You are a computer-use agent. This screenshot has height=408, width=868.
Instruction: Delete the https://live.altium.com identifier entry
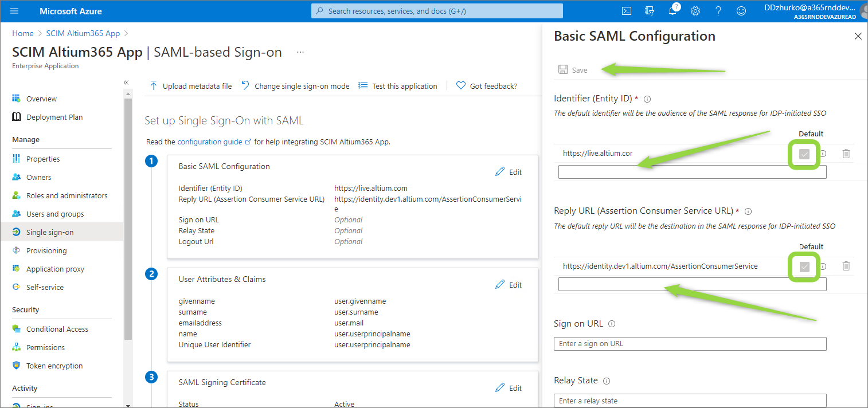[x=846, y=154]
